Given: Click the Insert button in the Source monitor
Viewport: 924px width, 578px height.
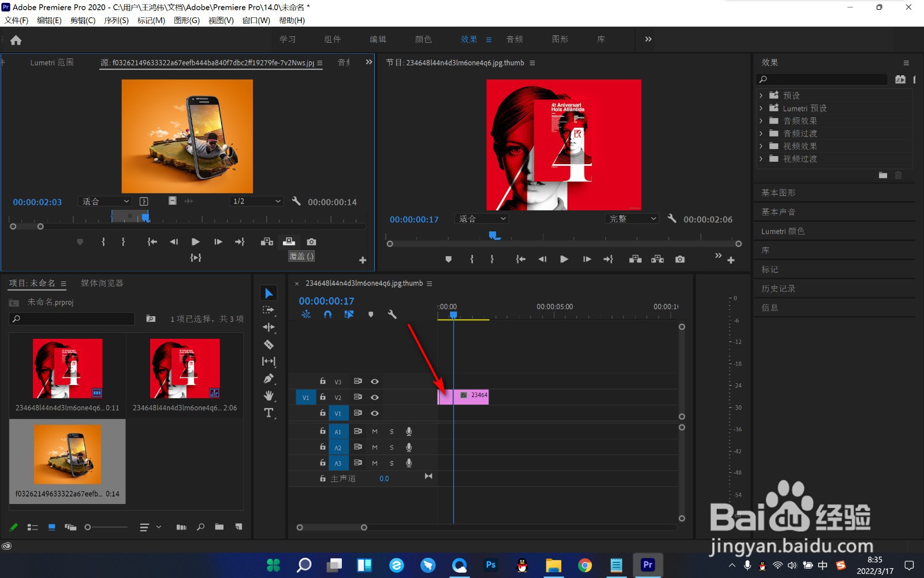Looking at the screenshot, I should coord(267,242).
